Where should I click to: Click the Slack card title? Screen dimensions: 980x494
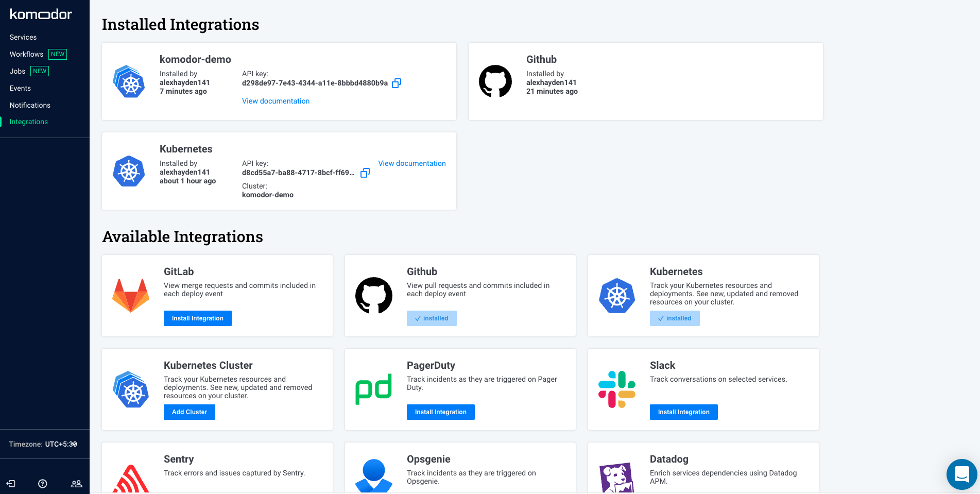(662, 365)
